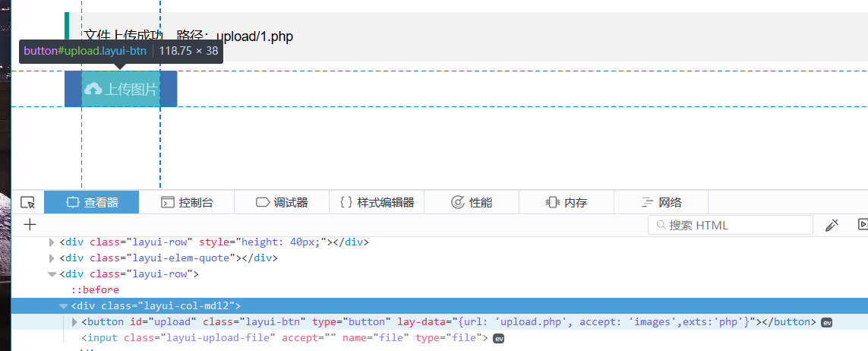Open the 内存 memory tab
This screenshot has height=351, width=868.
[x=567, y=203]
